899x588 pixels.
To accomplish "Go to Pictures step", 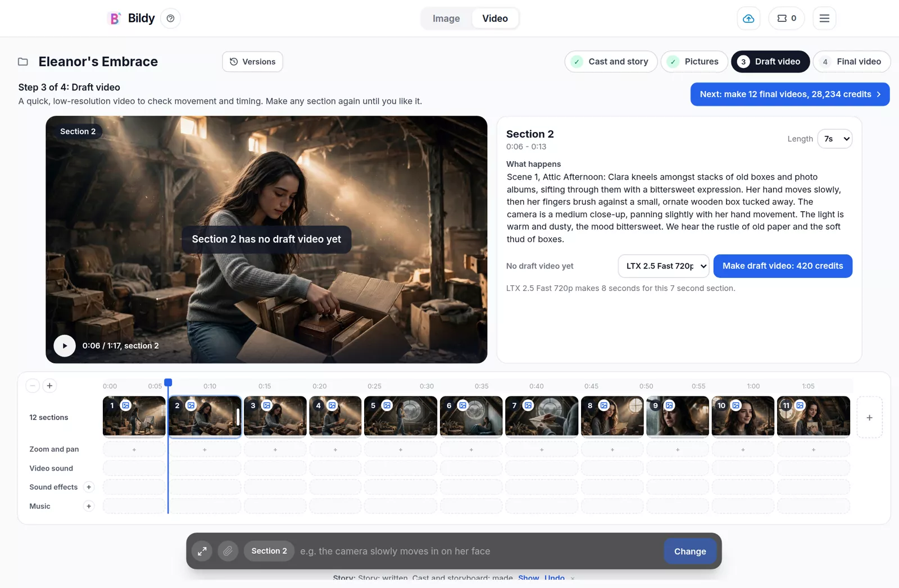I will coord(694,62).
